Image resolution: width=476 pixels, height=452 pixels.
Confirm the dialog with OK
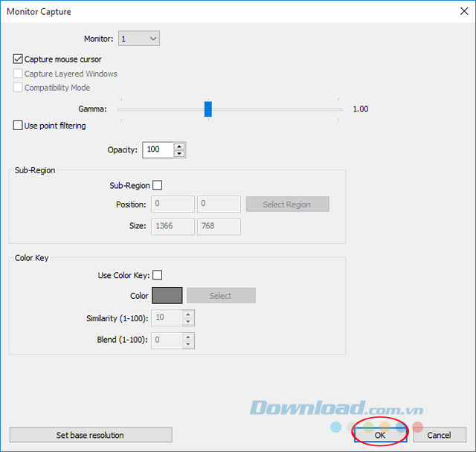pyautogui.click(x=380, y=435)
